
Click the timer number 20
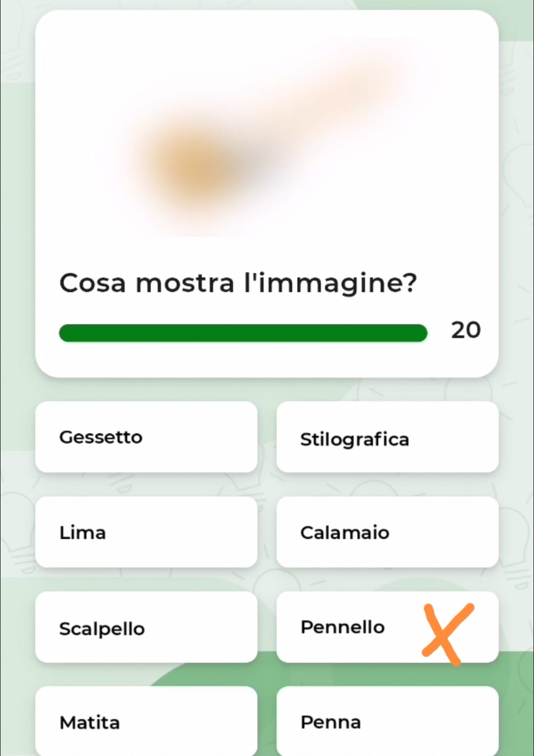pyautogui.click(x=466, y=330)
